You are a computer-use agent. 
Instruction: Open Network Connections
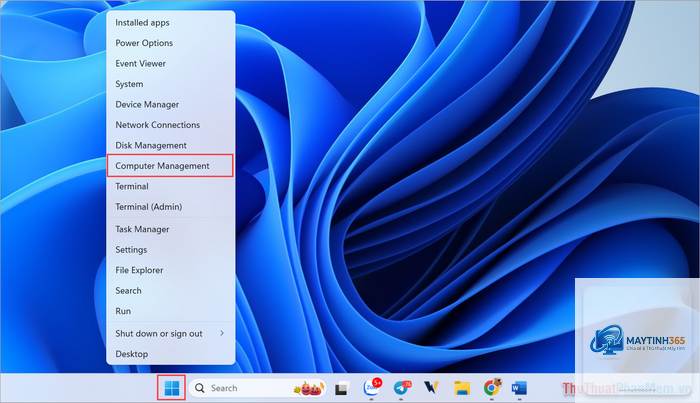click(171, 125)
